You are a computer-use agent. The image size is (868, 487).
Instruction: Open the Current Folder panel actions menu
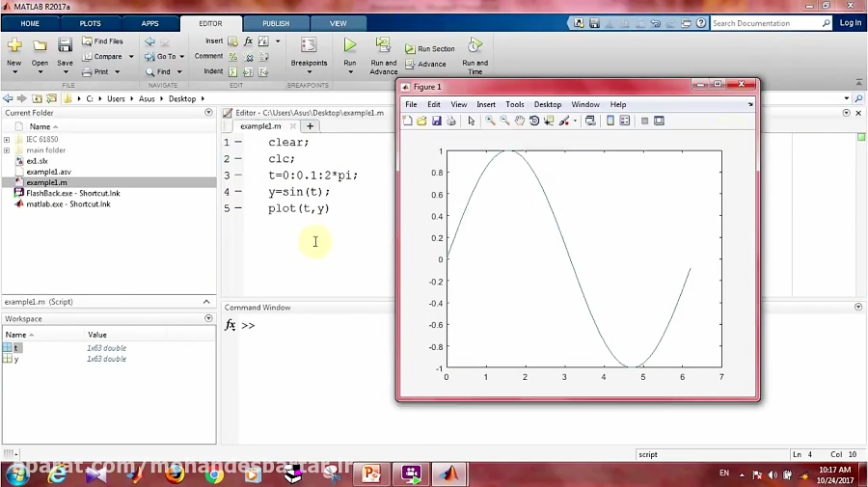(208, 113)
